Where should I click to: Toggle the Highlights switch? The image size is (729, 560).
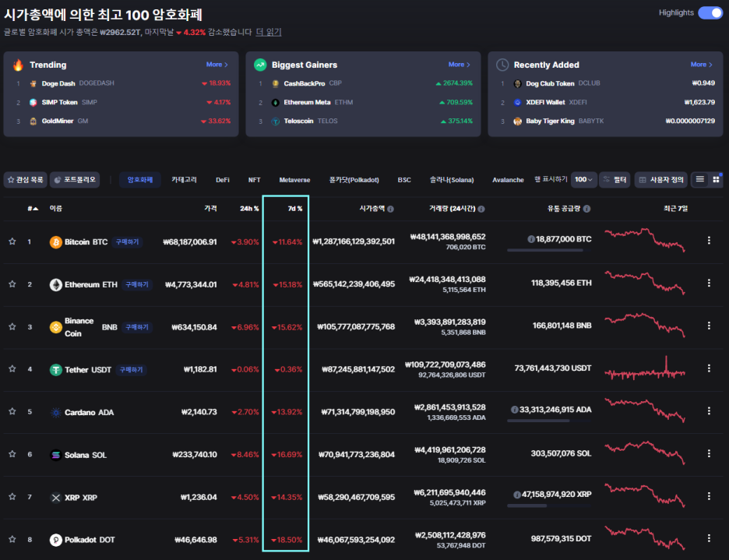click(x=710, y=13)
